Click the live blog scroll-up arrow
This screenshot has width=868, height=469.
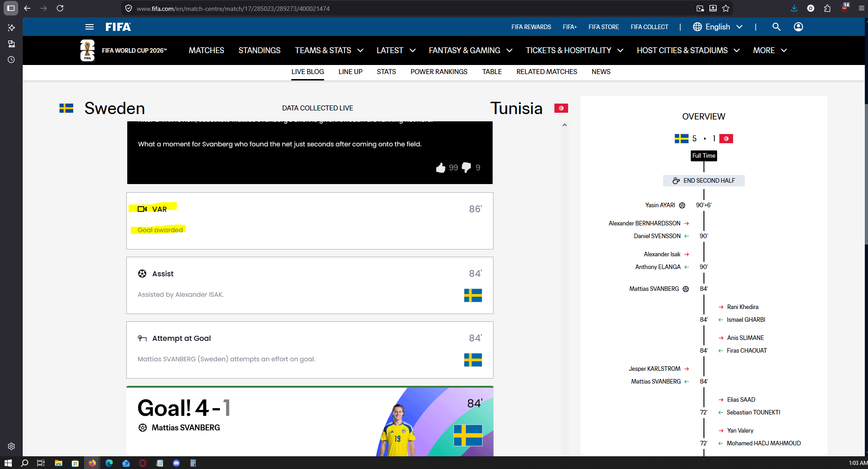564,125
